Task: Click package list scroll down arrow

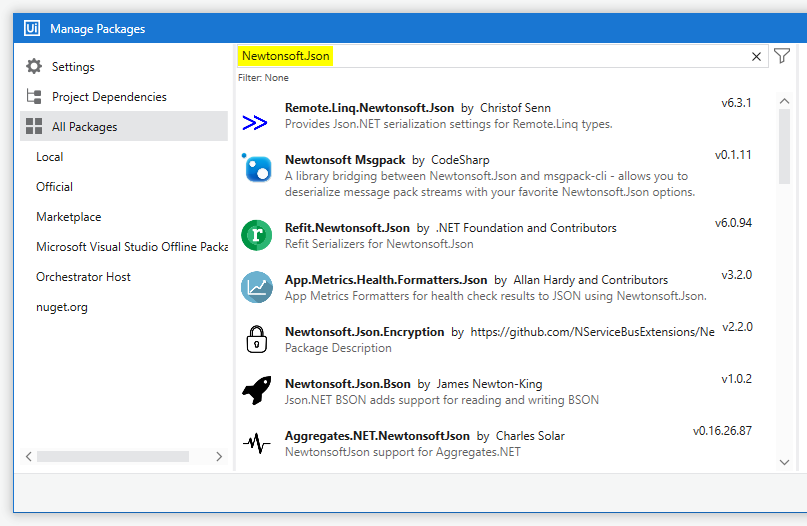Action: click(x=784, y=462)
